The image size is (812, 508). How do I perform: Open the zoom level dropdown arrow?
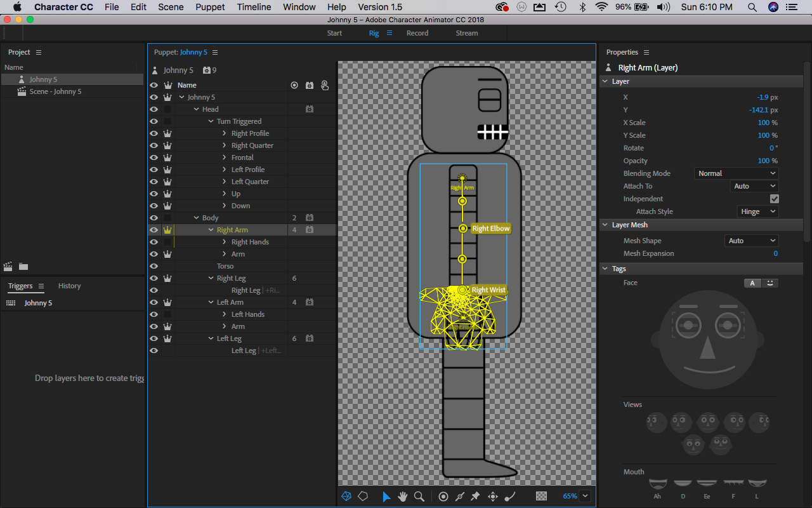585,496
